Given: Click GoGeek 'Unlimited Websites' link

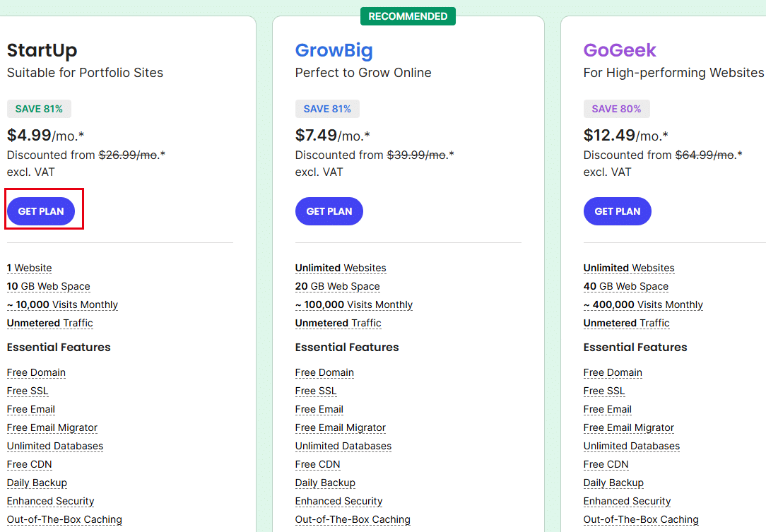Looking at the screenshot, I should [629, 268].
